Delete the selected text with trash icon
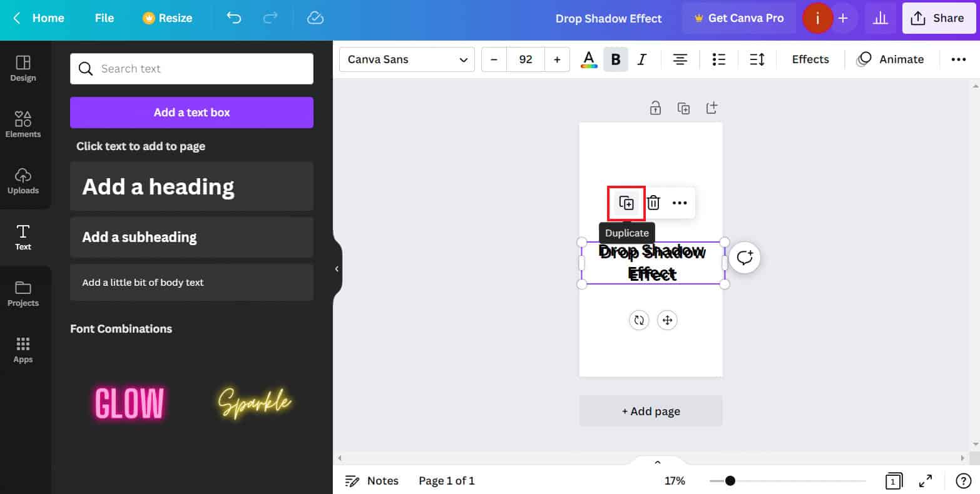 pos(653,203)
